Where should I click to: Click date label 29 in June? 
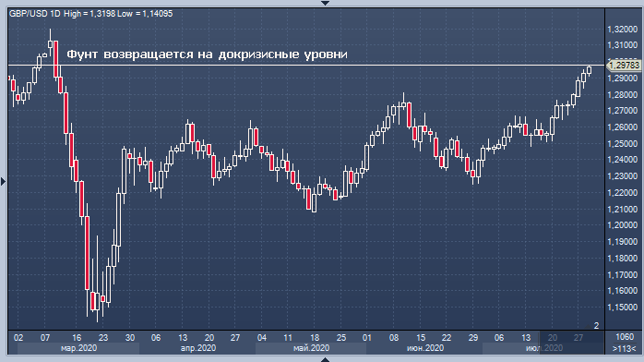click(473, 338)
